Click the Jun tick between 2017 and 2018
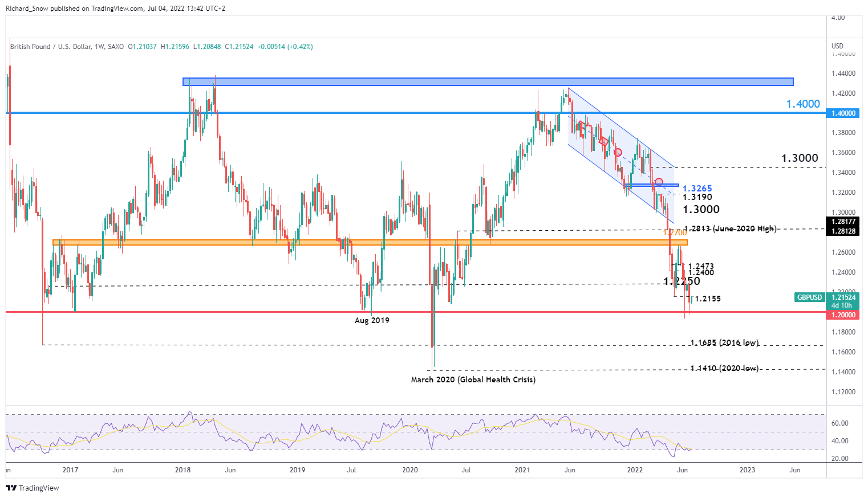868x498 pixels. [x=117, y=470]
